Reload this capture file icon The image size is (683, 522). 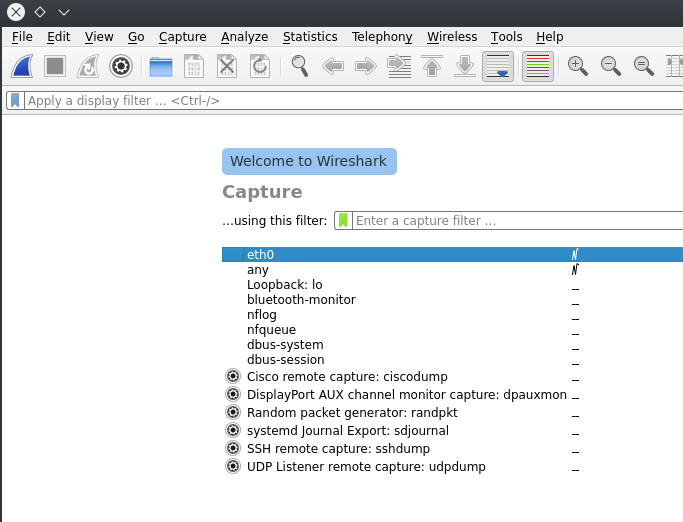(260, 66)
